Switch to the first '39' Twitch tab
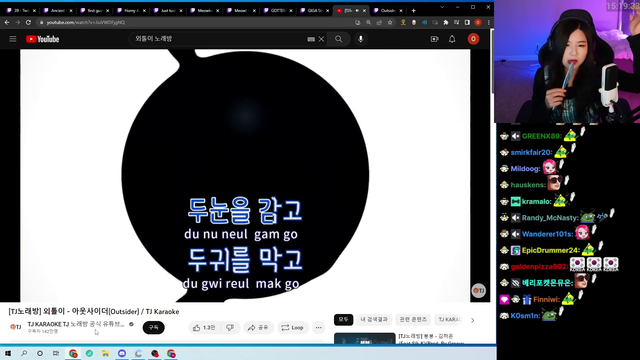Viewport: 640px width, 360px height. pyautogui.click(x=21, y=11)
